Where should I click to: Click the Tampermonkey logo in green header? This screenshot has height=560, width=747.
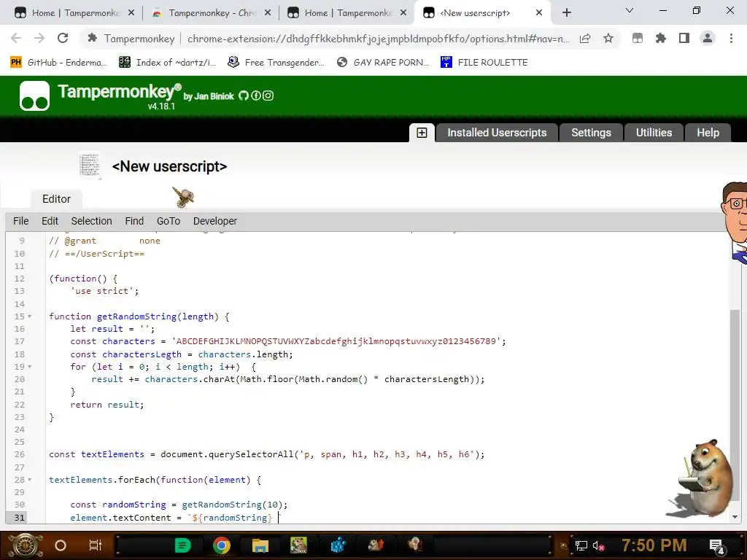(34, 96)
